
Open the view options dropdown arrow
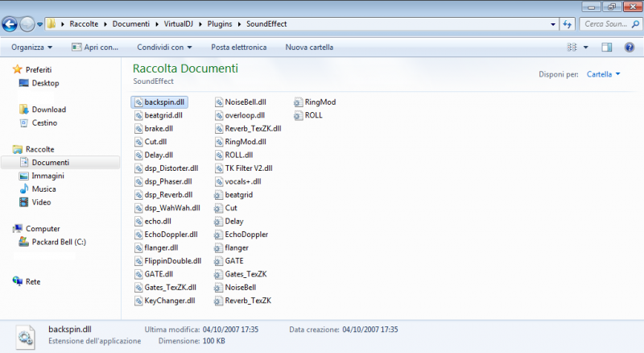point(586,48)
